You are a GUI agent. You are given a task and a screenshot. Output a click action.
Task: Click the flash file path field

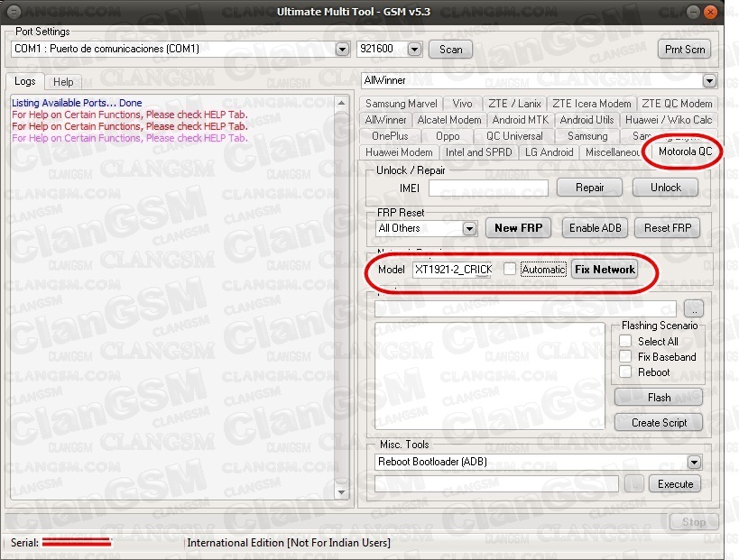click(x=525, y=309)
